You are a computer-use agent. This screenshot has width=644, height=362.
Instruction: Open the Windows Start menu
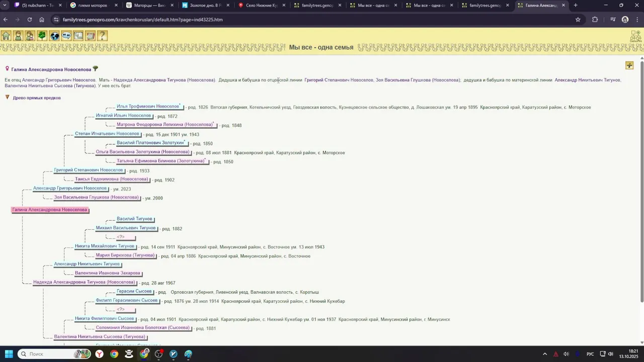(9, 354)
